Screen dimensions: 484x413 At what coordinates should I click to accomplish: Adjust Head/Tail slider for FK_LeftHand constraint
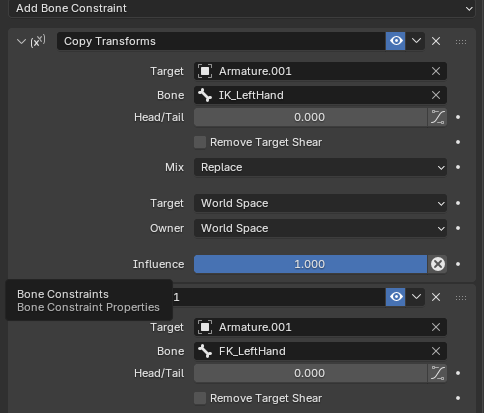click(x=311, y=373)
